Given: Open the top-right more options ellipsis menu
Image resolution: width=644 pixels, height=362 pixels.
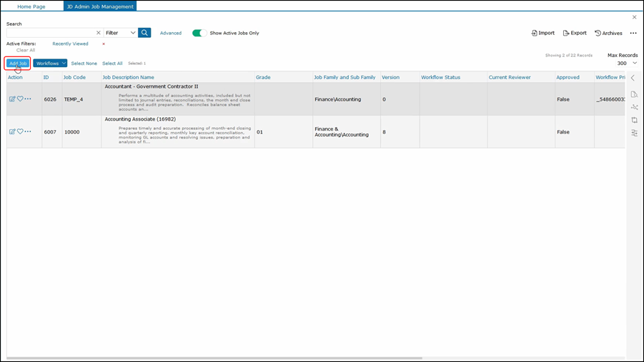Looking at the screenshot, I should (x=633, y=33).
